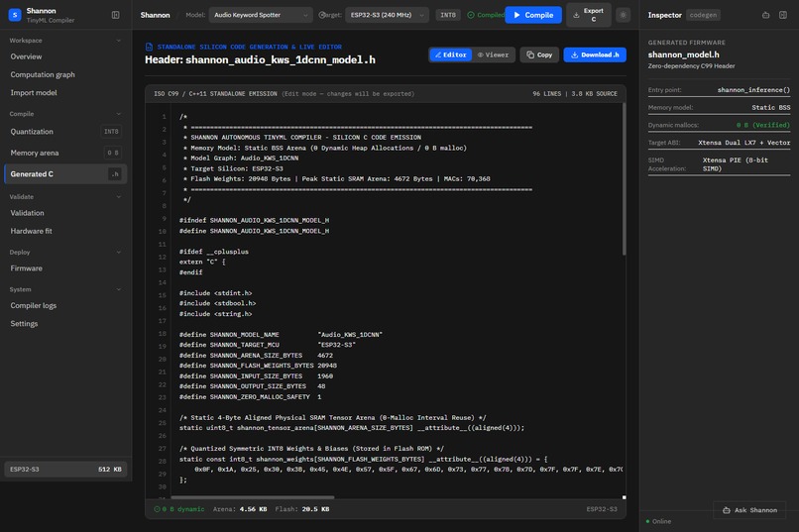The width and height of the screenshot is (799, 532).
Task: Click the 96 LINES | 3.8 KB SOURCE label
Action: tap(575, 94)
